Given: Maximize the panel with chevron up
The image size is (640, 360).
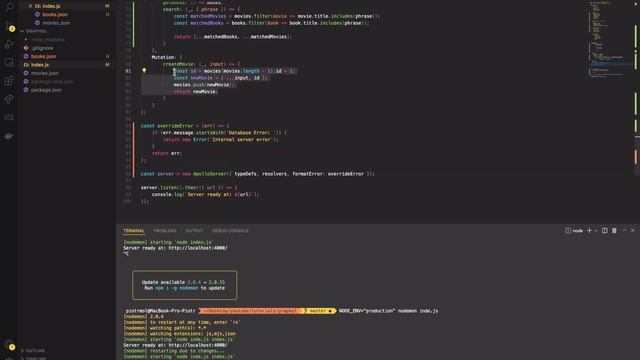Looking at the screenshot, I should (624, 231).
